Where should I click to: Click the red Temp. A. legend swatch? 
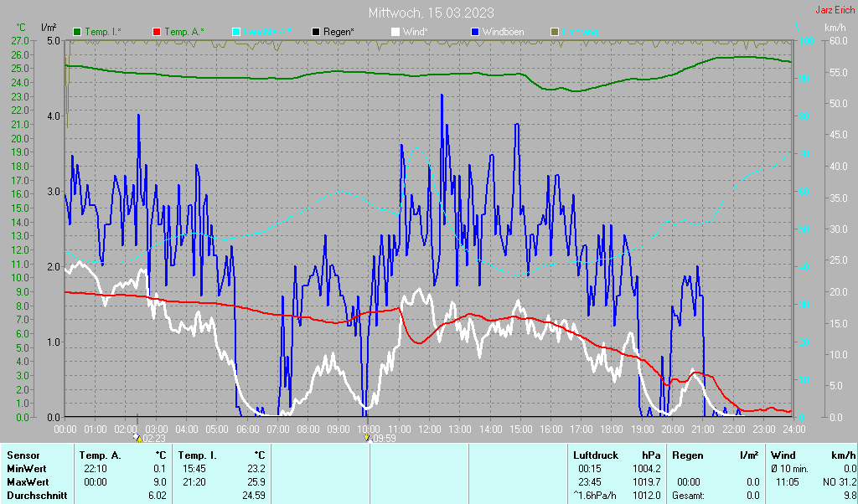tap(157, 32)
